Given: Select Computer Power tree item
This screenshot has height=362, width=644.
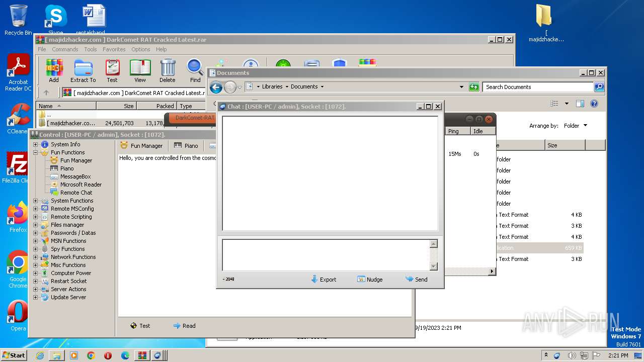Looking at the screenshot, I should coord(71,273).
